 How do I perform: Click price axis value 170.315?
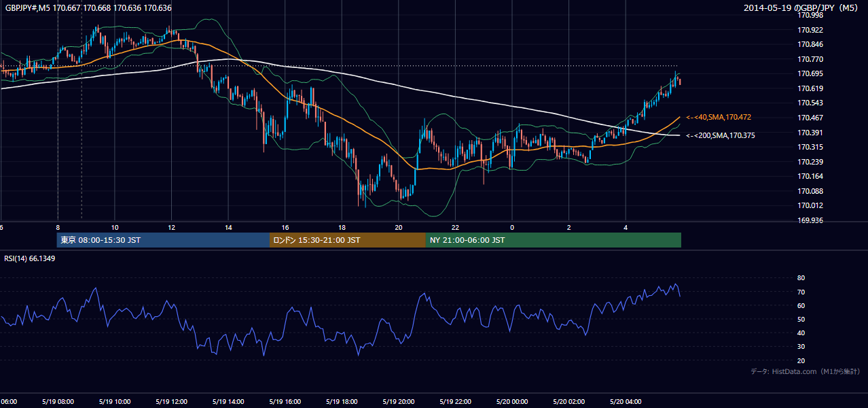[811, 148]
